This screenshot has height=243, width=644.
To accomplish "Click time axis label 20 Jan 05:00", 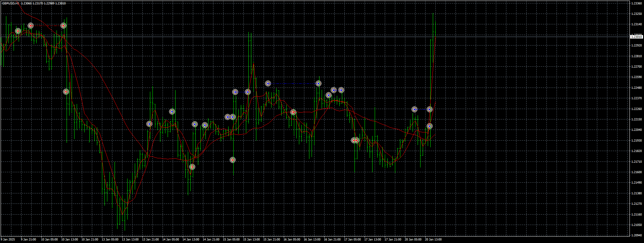I will coord(413,240).
